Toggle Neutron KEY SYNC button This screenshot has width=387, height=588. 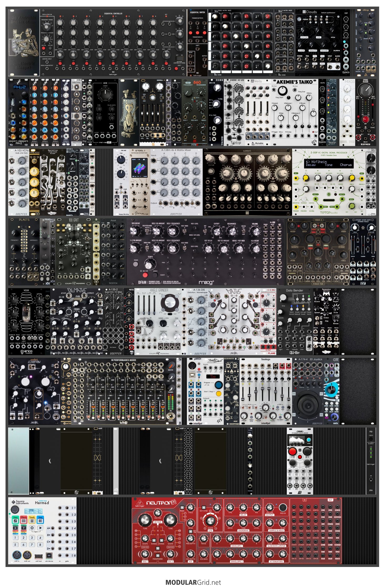coord(203,507)
